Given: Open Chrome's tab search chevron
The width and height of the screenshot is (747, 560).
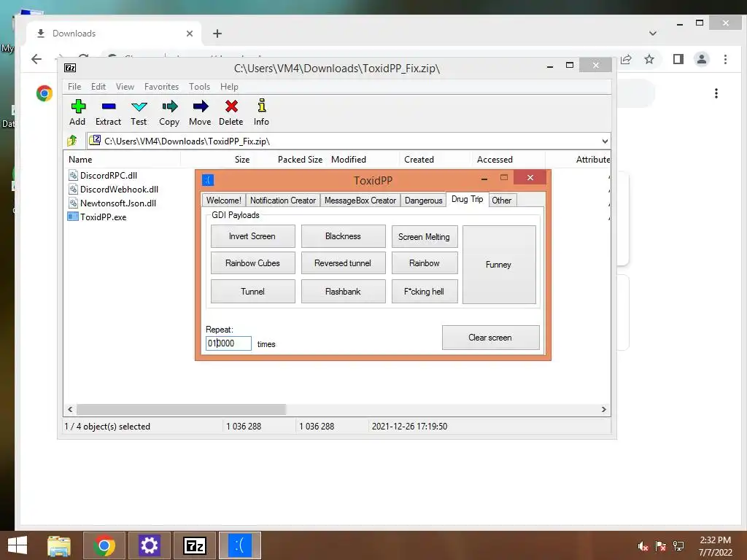Looking at the screenshot, I should [653, 34].
